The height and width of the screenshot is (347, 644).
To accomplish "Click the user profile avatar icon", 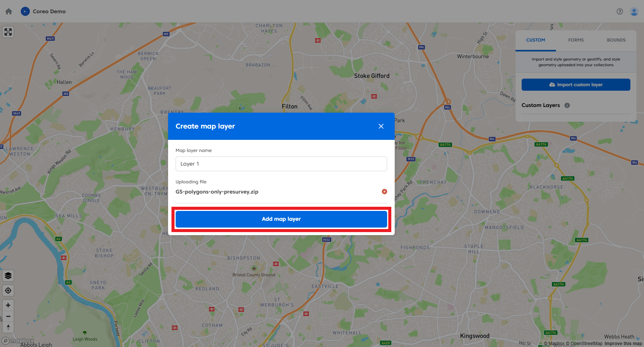I will [x=634, y=11].
